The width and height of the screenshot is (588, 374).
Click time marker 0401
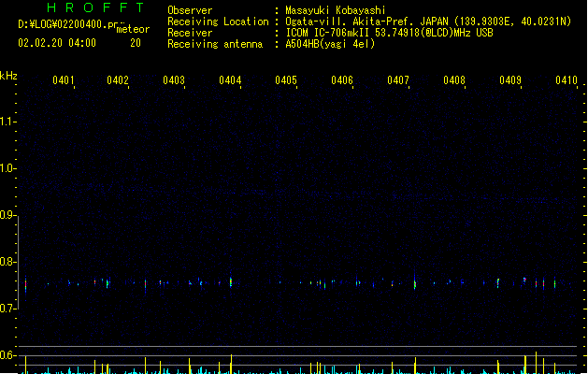coord(64,80)
